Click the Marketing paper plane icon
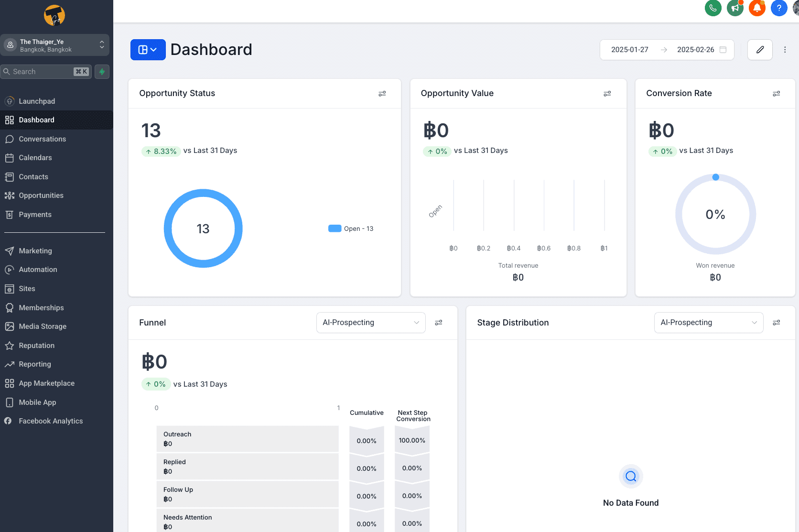 10,251
